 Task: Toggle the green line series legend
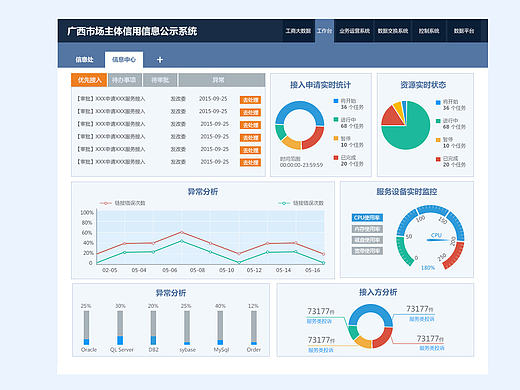tap(301, 203)
